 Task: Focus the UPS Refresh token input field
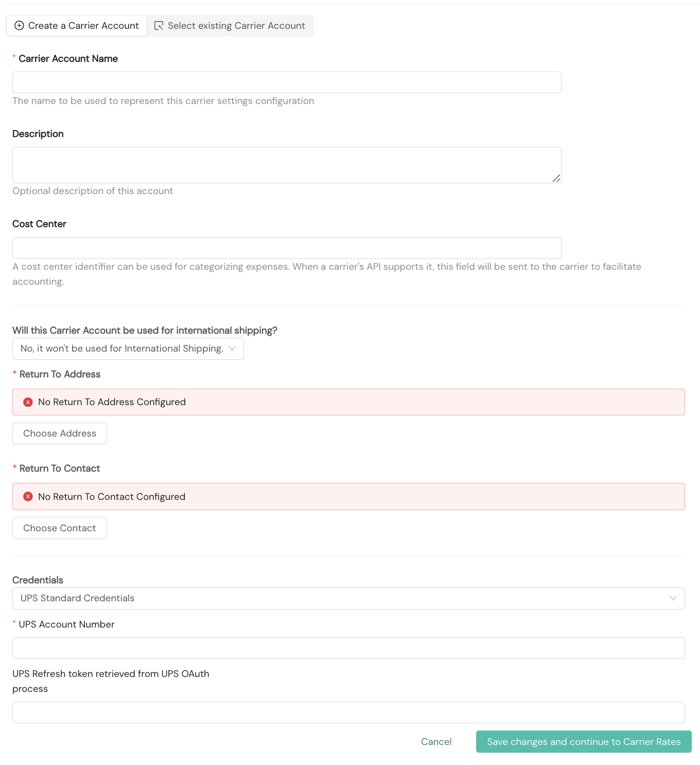tap(348, 712)
